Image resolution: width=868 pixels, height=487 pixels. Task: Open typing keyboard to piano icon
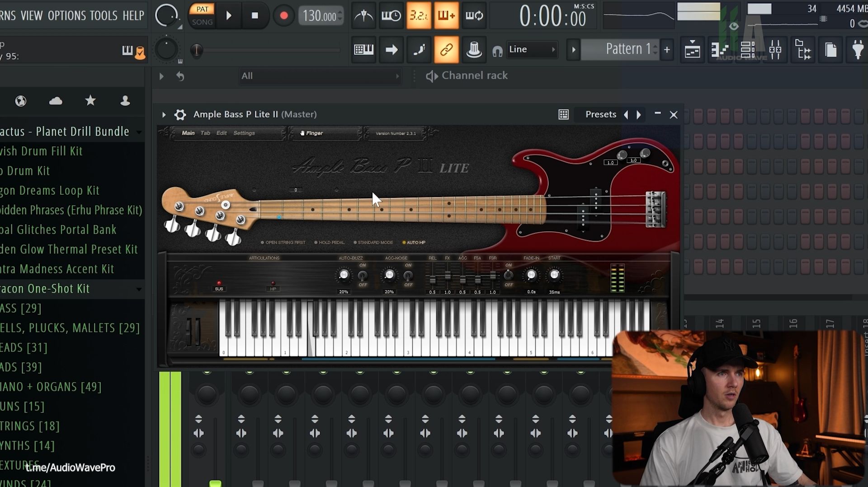pos(363,50)
